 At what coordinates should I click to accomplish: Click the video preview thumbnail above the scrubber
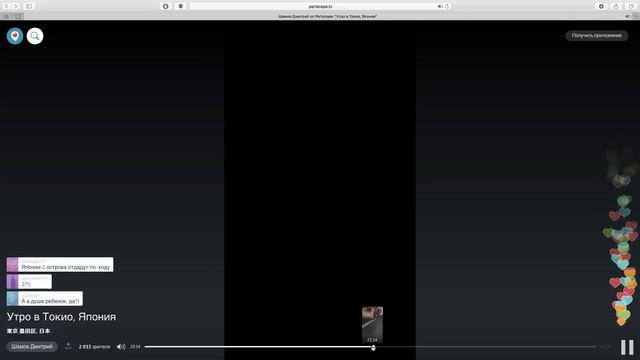click(x=372, y=324)
